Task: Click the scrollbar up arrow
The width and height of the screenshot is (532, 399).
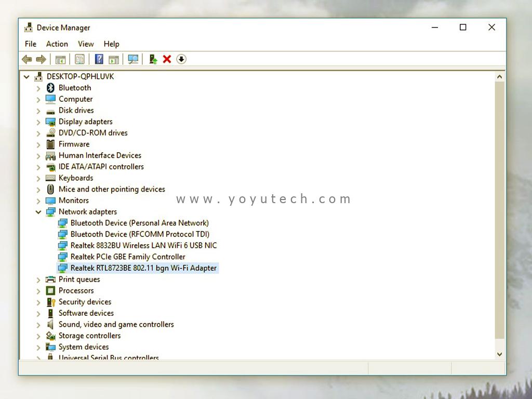Action: [x=499, y=77]
